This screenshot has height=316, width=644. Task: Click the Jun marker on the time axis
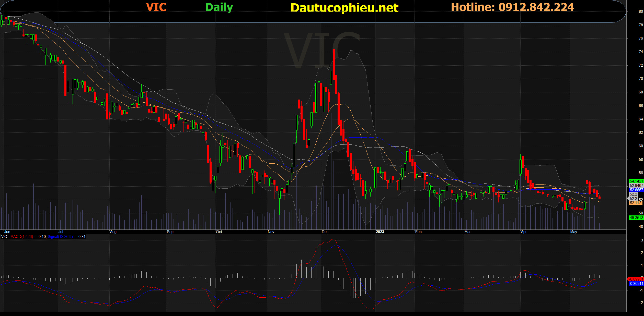[x=7, y=232]
